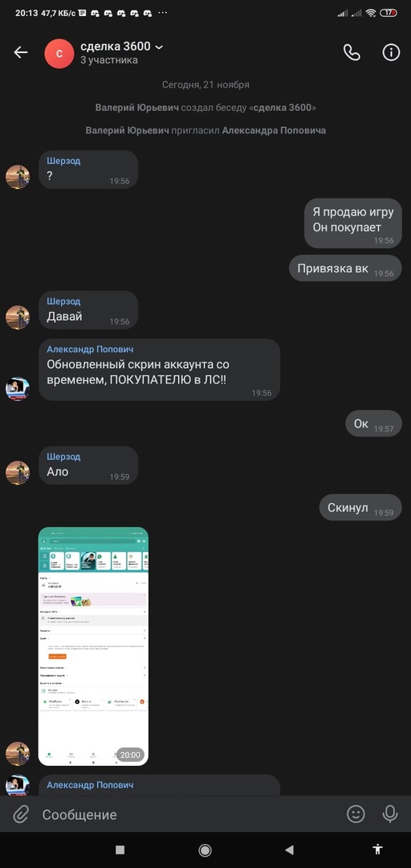
Task: Tap sender name "Александр Попович" in the ЛС message
Action: (90, 350)
